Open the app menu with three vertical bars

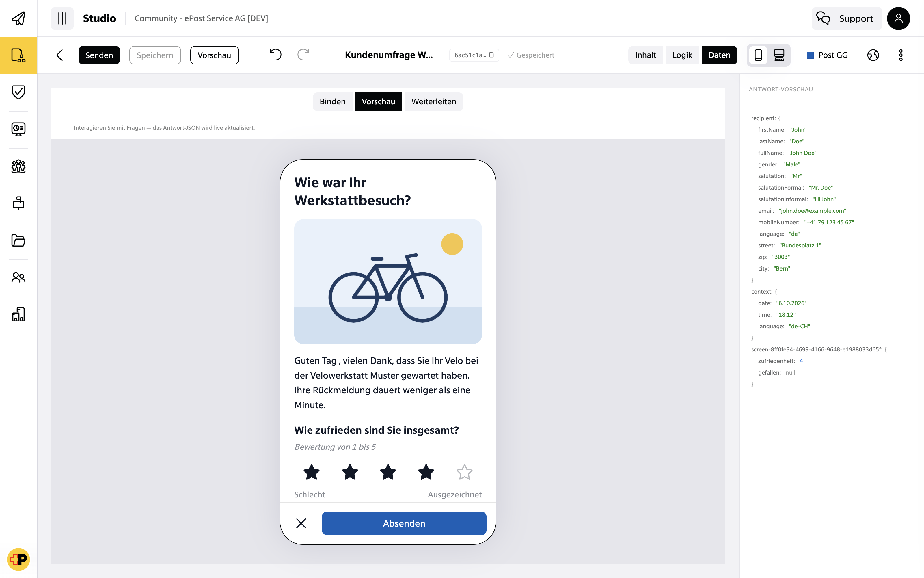tap(62, 18)
